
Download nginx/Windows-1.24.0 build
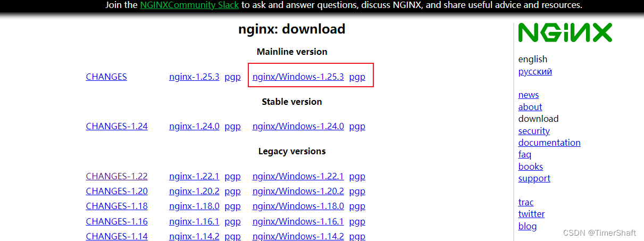click(298, 127)
